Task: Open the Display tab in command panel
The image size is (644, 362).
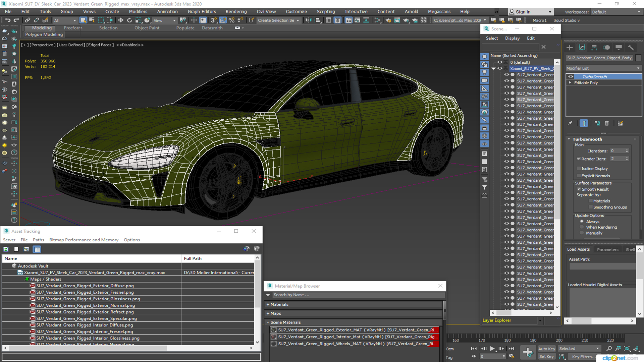Action: [619, 47]
